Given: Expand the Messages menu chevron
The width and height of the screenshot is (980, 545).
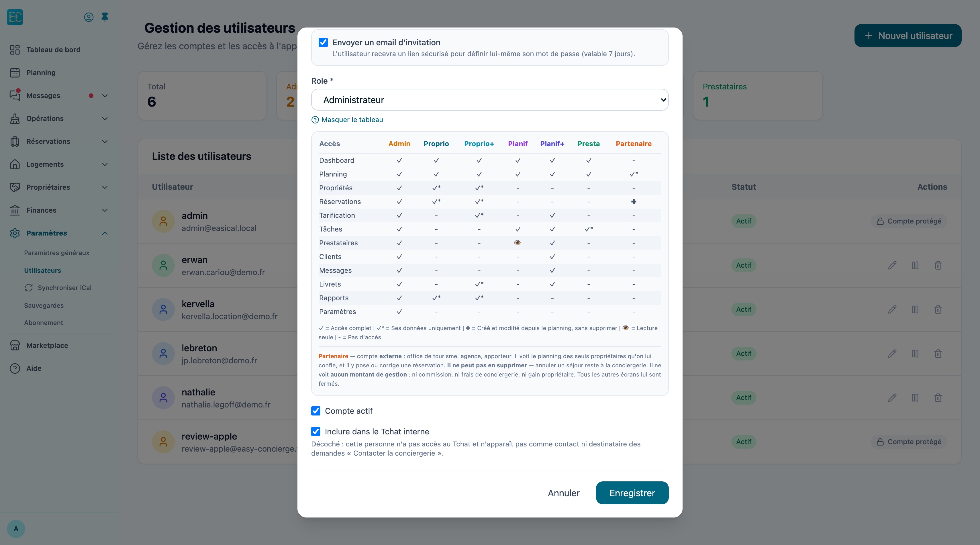Looking at the screenshot, I should click(x=105, y=95).
